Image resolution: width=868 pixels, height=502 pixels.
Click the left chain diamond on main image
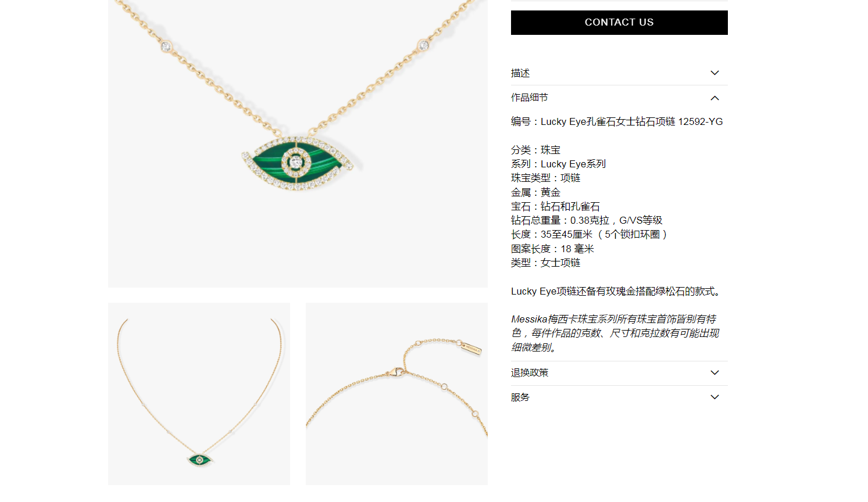(166, 46)
